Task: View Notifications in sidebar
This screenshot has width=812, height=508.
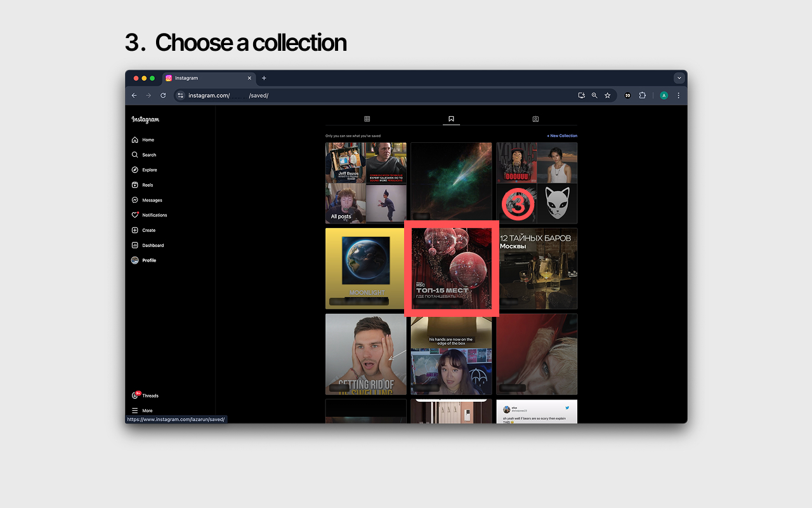Action: (149, 215)
